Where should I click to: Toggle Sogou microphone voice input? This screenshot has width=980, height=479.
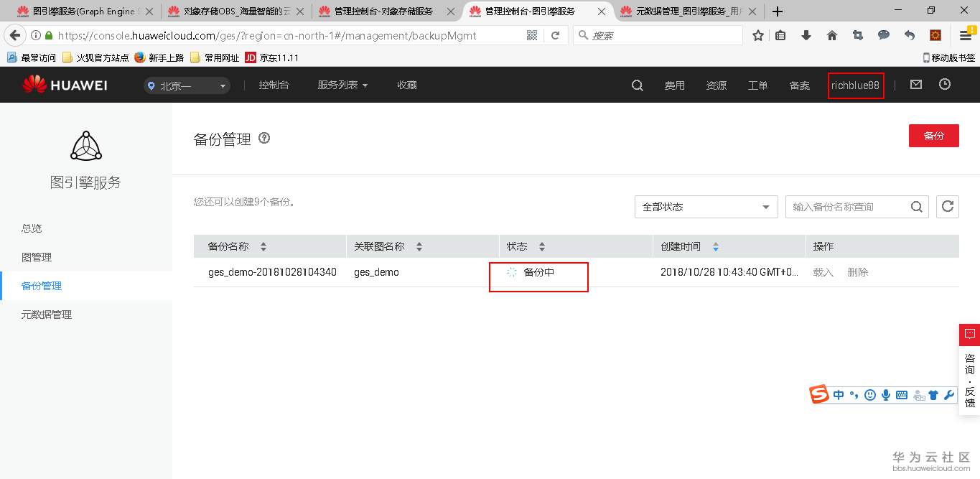(886, 394)
